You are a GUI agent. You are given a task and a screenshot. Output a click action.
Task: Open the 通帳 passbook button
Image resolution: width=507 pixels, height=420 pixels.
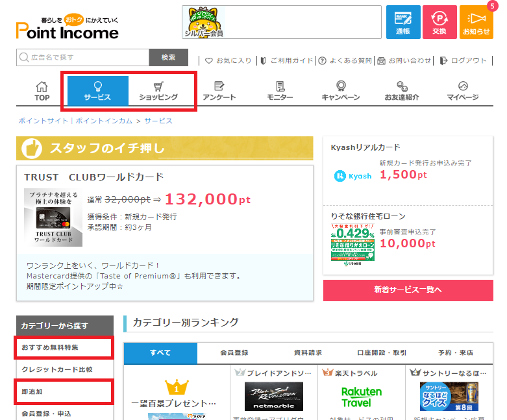pos(403,22)
